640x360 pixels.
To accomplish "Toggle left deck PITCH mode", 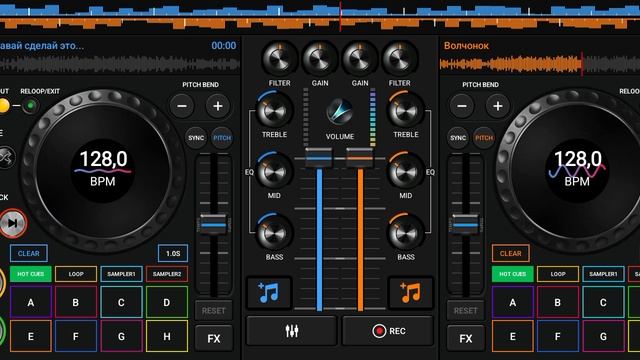I will coord(222,138).
